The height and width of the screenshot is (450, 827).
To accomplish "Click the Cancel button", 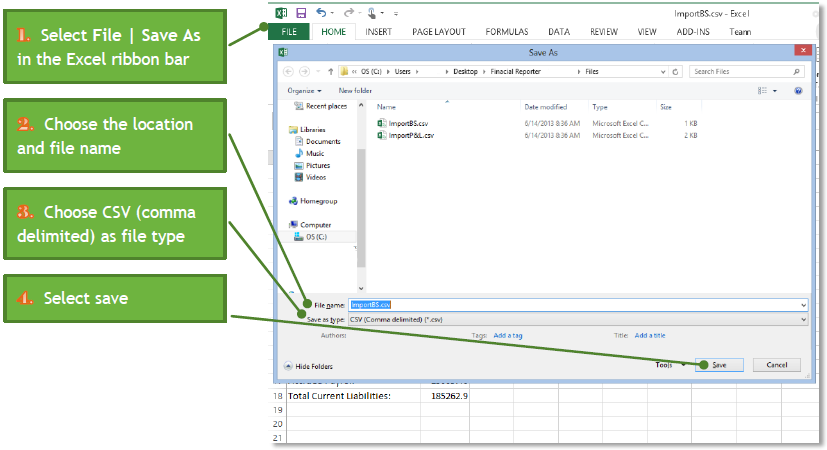I will pyautogui.click(x=776, y=365).
